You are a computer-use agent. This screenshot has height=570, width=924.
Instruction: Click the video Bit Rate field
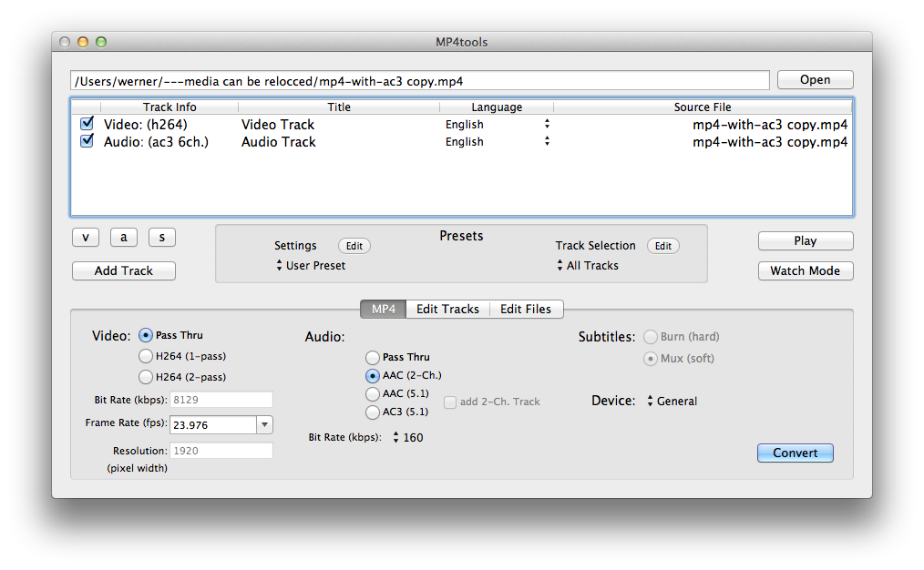pos(221,400)
